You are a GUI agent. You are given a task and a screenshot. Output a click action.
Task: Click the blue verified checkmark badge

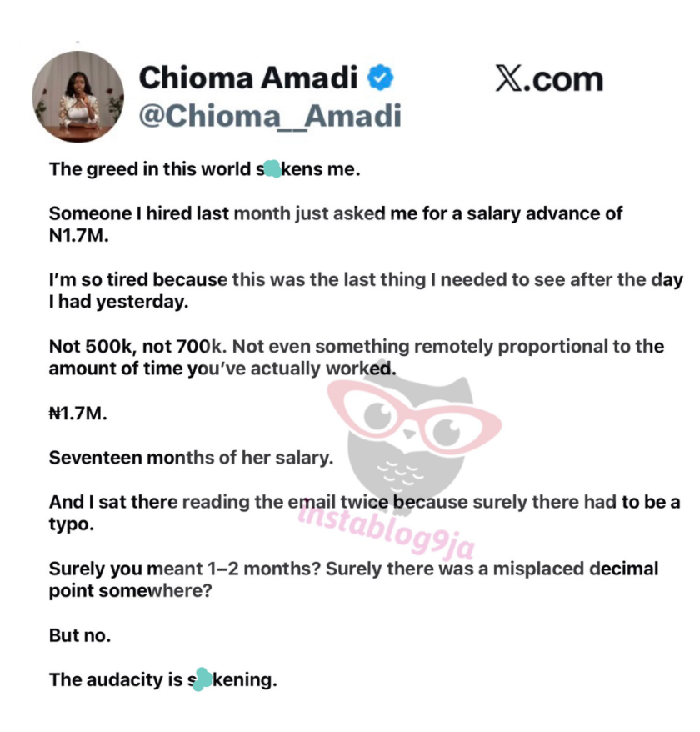coord(382,78)
